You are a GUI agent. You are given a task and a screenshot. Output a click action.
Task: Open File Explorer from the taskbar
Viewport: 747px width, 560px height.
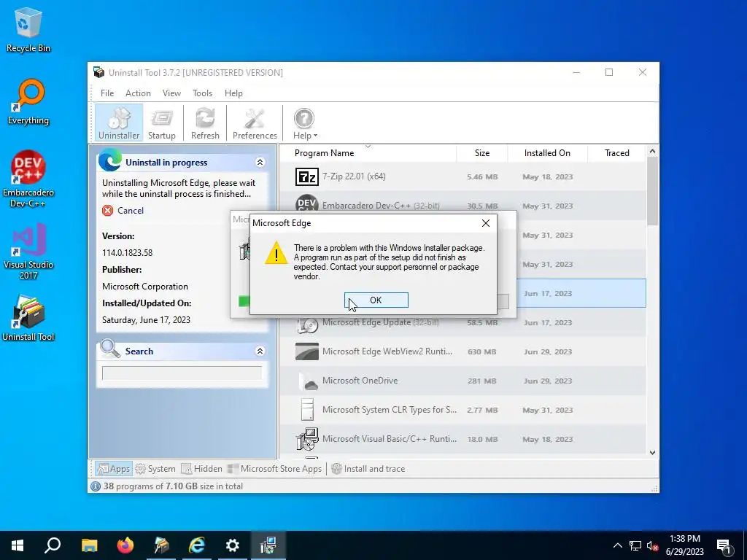coord(89,545)
